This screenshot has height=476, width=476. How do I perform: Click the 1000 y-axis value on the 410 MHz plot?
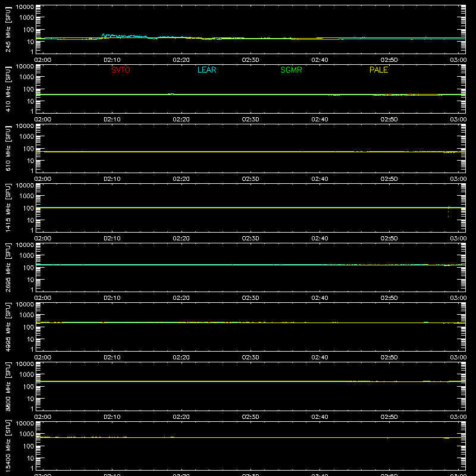coord(27,77)
